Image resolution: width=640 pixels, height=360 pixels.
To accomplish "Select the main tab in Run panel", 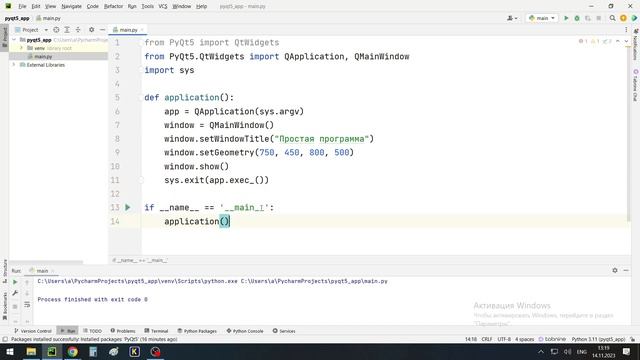I will coord(42,271).
